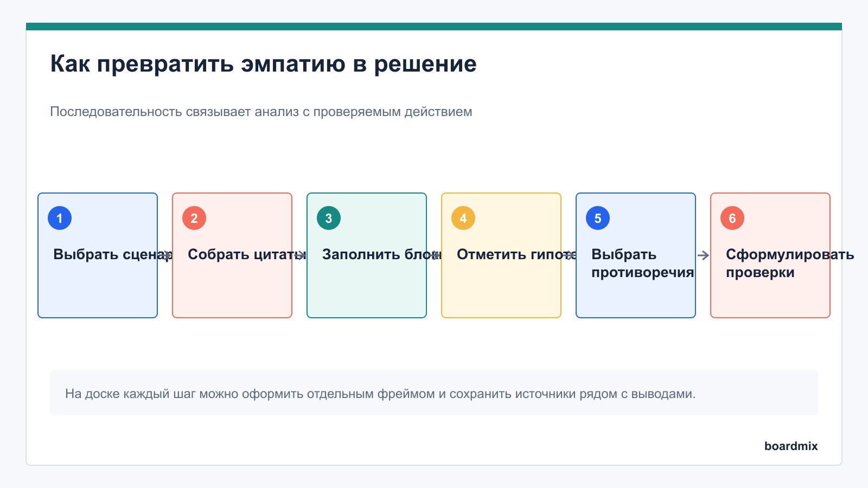
Task: Click the subtitle beginning 'Последовательность связывает'
Action: pyautogui.click(x=261, y=112)
